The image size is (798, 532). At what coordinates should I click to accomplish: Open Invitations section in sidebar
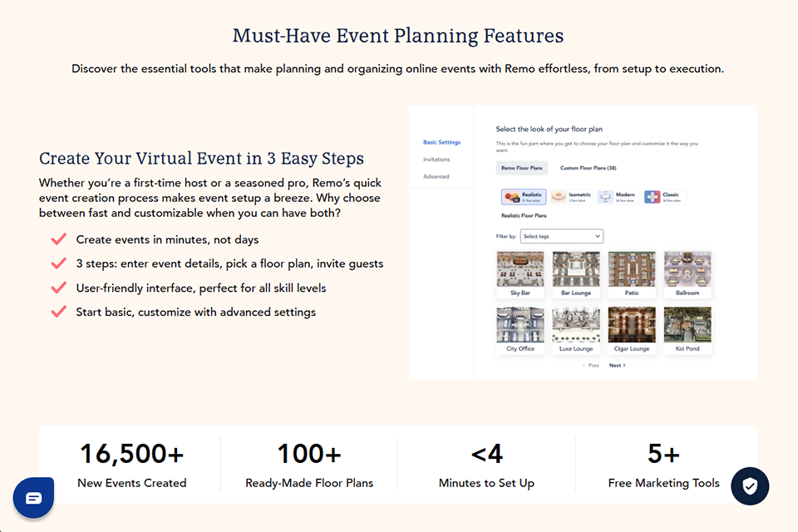[x=436, y=160]
